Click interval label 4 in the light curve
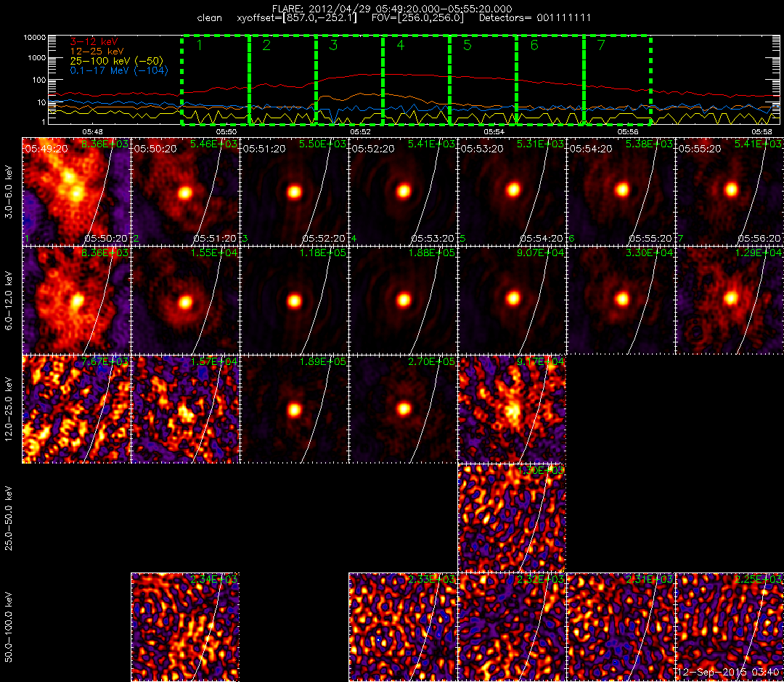 [x=401, y=45]
